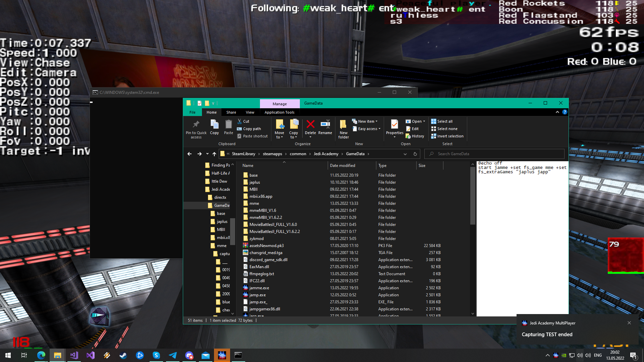The image size is (644, 362).
Task: Click the Pin to Quick access icon
Action: coord(196,125)
